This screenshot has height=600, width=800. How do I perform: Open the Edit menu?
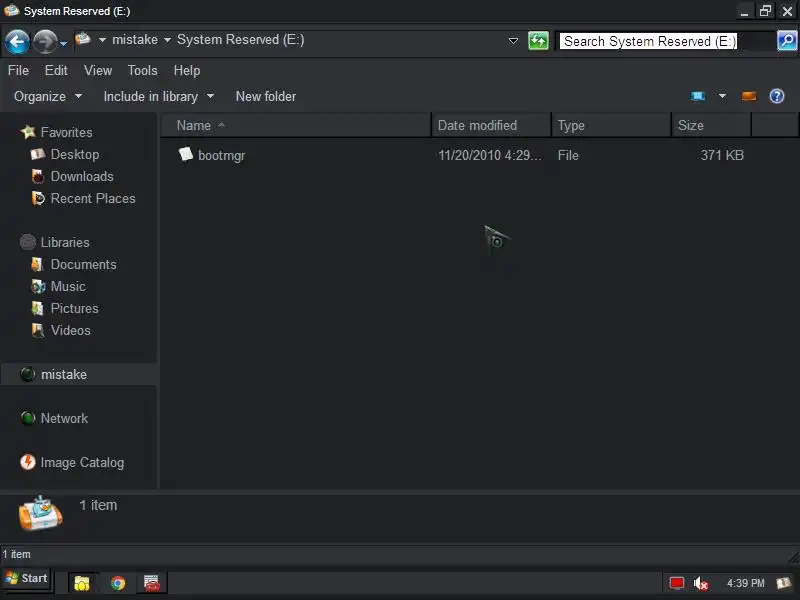coord(56,70)
